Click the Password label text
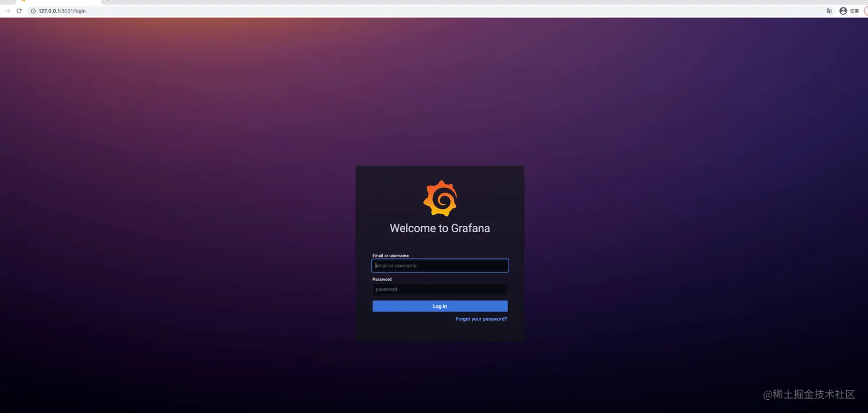This screenshot has height=413, width=868. [x=382, y=279]
